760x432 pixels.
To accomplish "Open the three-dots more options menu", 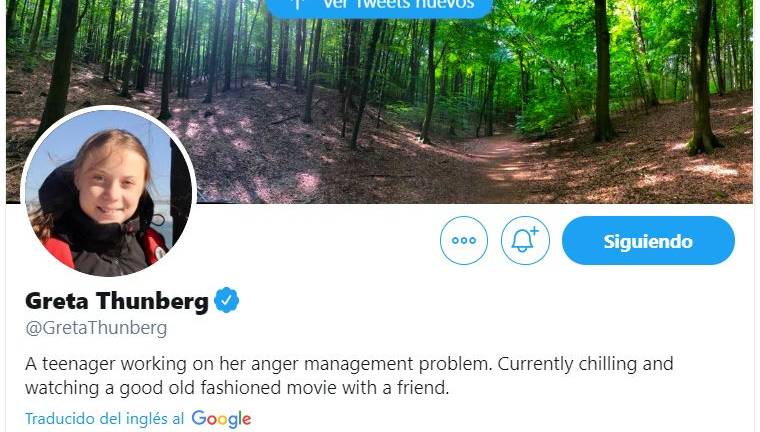I will pyautogui.click(x=464, y=241).
